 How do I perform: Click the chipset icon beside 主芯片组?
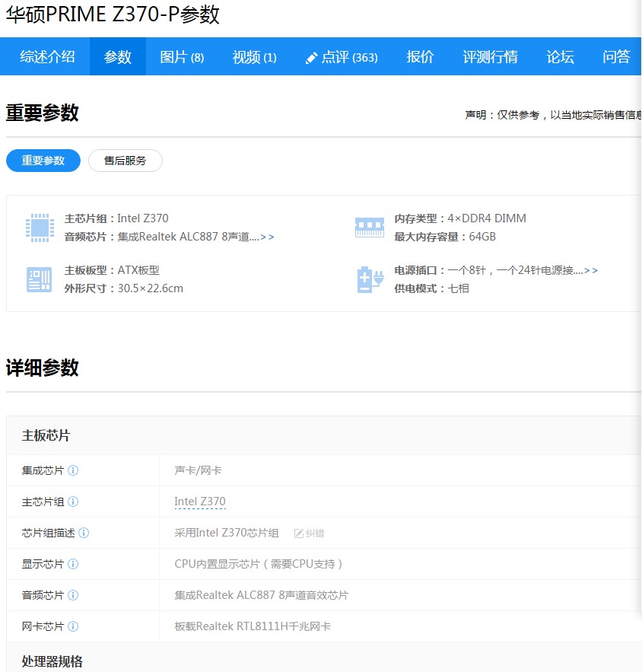pos(40,228)
